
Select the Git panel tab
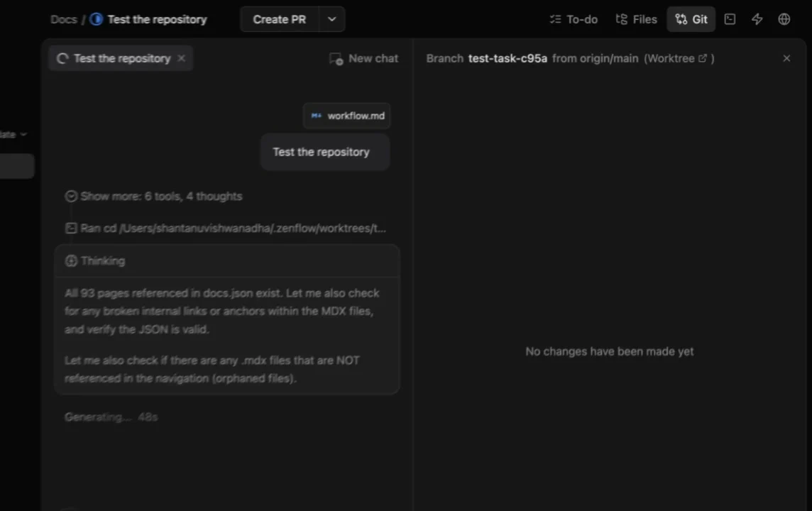(691, 19)
